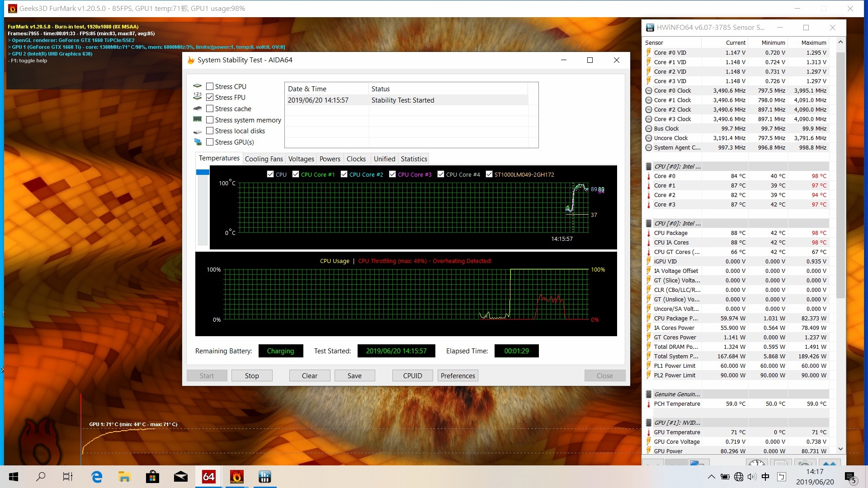Click the volume speaker icon in the tray
Image resolution: width=868 pixels, height=488 pixels.
pos(752,477)
